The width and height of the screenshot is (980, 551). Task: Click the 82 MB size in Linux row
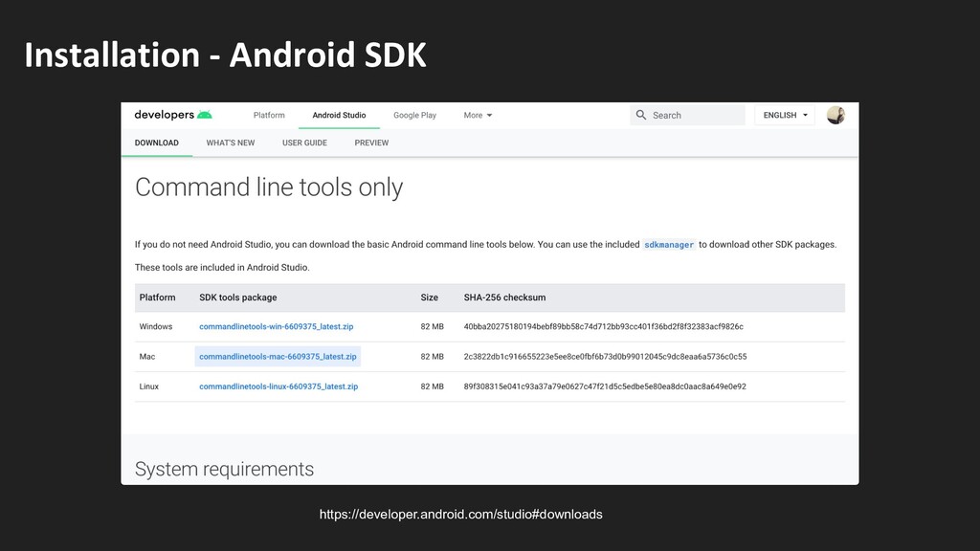pos(432,386)
